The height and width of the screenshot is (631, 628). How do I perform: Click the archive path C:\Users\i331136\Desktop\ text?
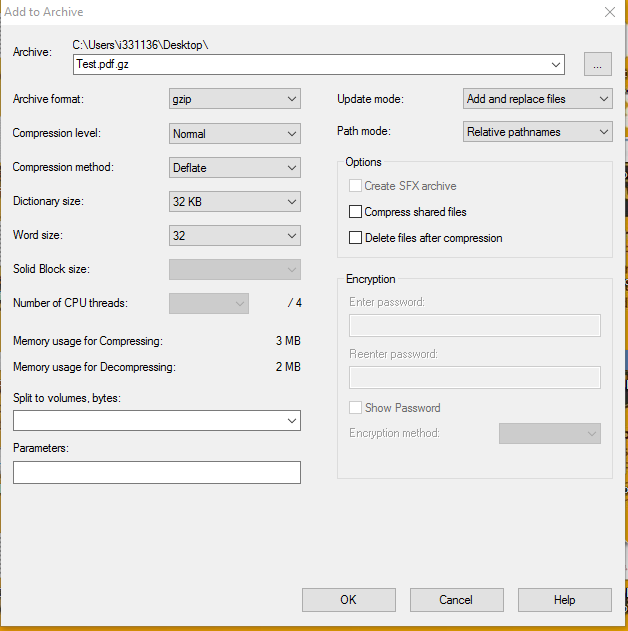click(140, 45)
